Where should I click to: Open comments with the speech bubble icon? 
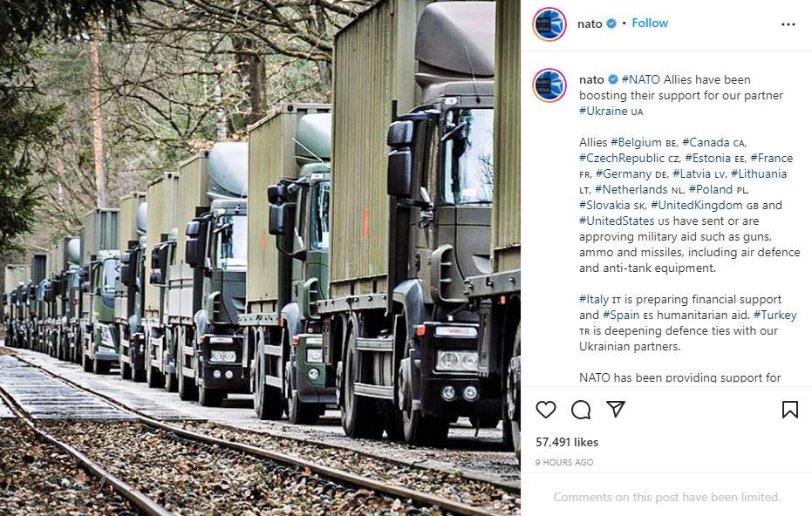click(581, 410)
